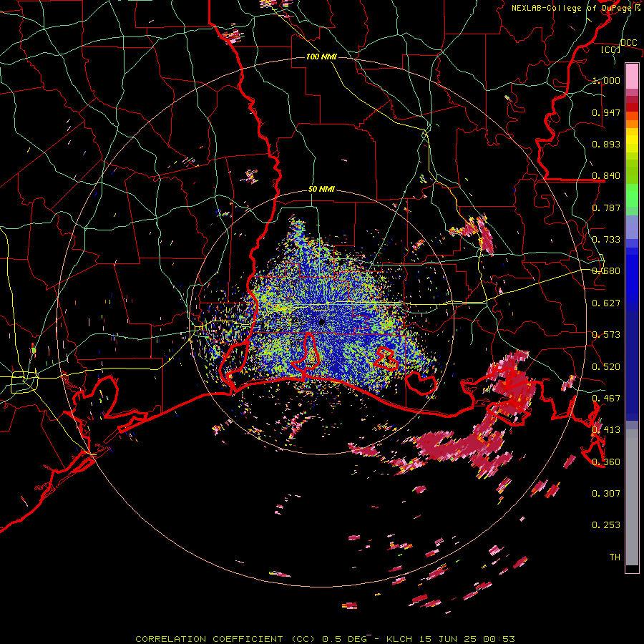Click the 0.467 legend value
Screen dimensions: 644x644
pos(606,399)
